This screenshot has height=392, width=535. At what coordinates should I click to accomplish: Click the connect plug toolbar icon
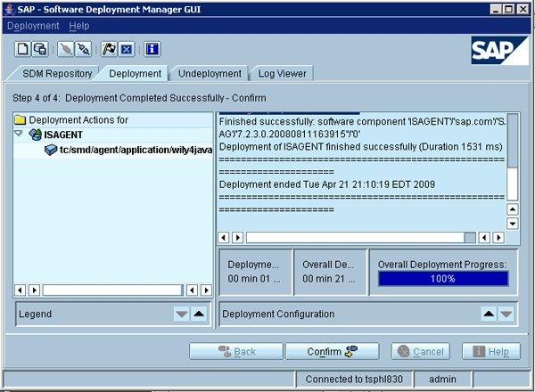tap(66, 49)
